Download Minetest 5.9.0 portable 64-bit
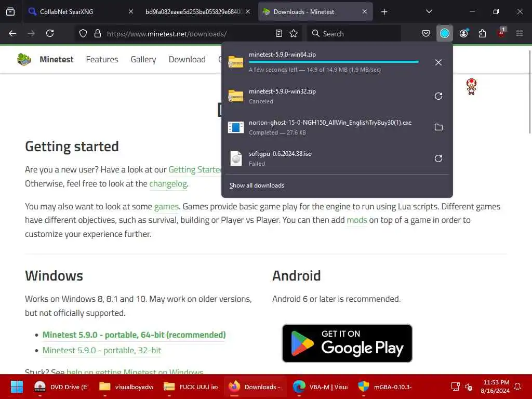Viewport: 532px width, 399px height. [134, 335]
